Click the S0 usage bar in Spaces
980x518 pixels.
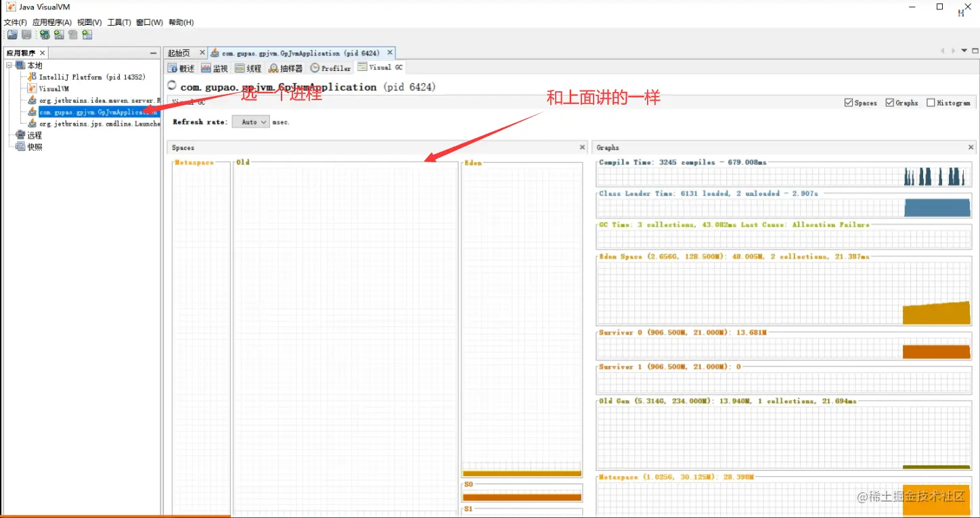coord(522,498)
